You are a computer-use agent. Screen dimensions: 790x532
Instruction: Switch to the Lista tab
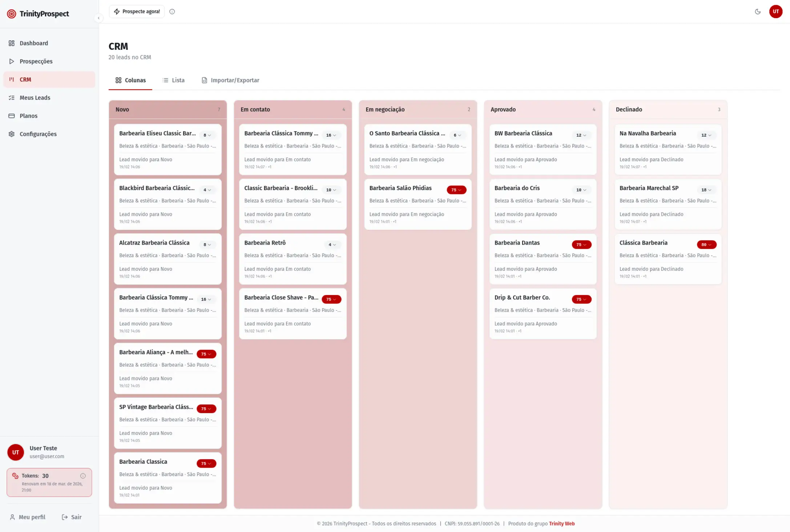tap(173, 80)
